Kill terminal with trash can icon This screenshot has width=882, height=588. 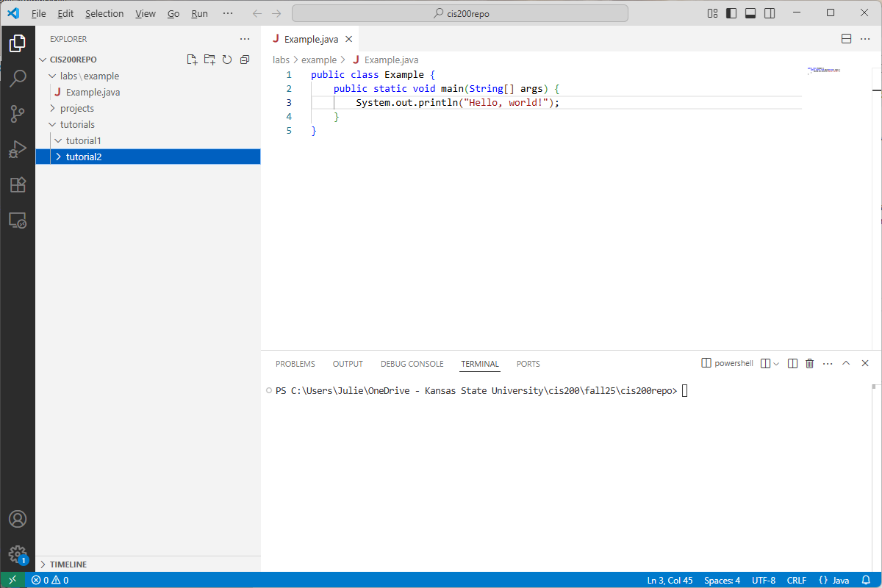point(810,363)
